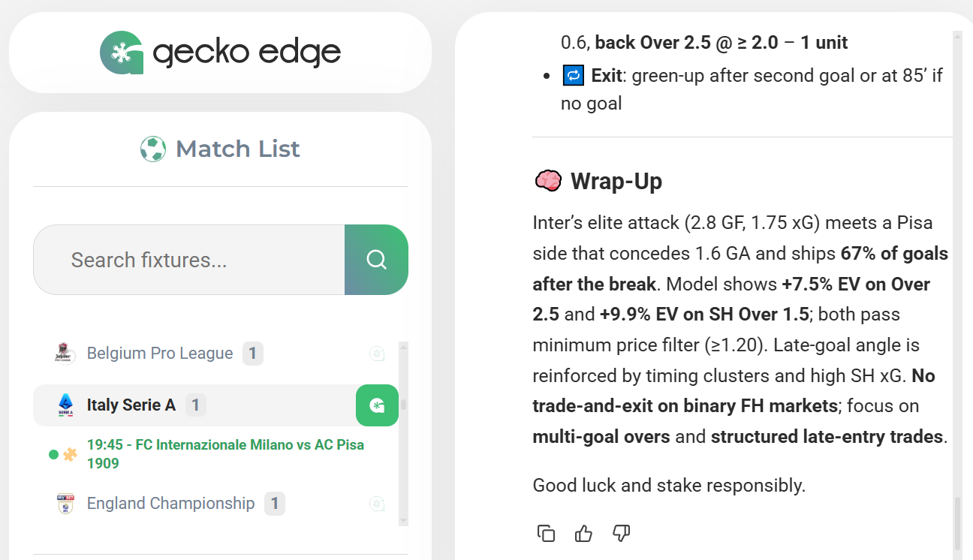Viewport: 973px width, 560px height.
Task: Click the gecko edge logo
Action: point(220,53)
